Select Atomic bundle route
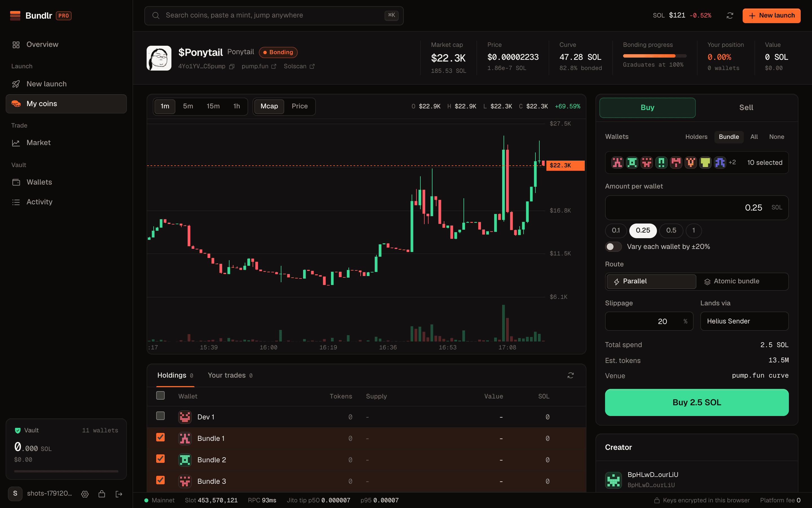 click(x=742, y=282)
